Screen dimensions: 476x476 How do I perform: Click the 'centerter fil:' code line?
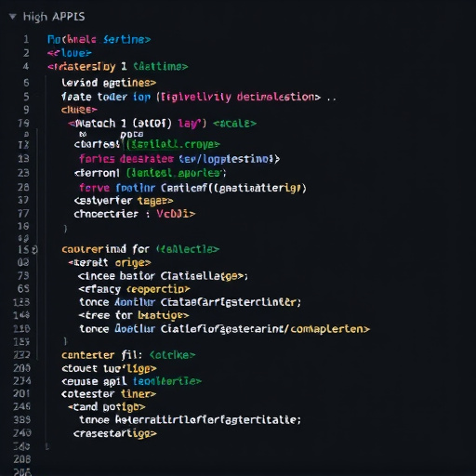click(128, 355)
